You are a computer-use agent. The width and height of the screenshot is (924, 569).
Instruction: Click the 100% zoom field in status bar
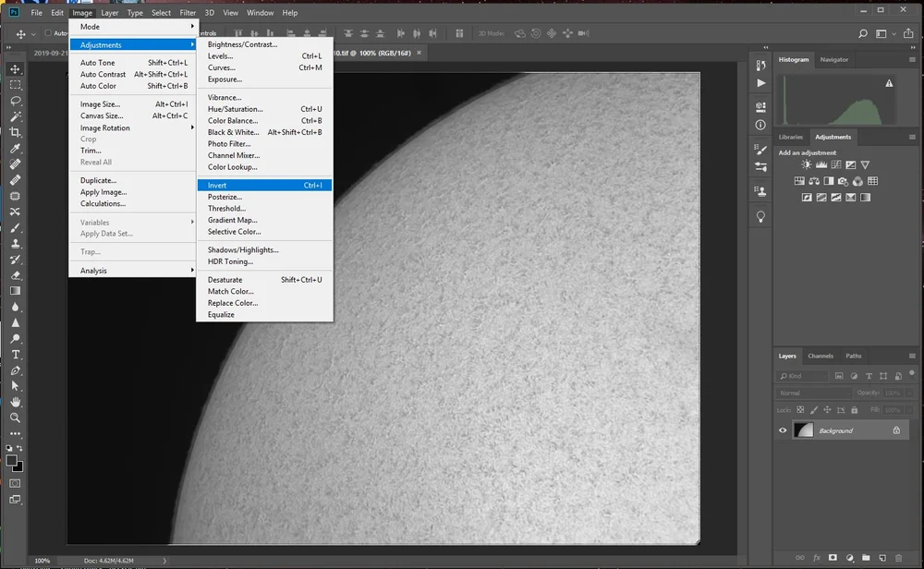42,561
